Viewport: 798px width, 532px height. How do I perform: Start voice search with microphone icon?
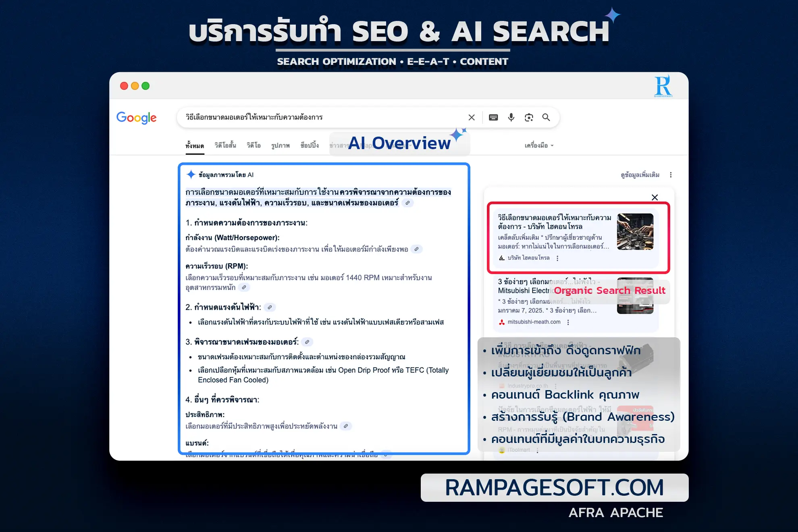click(x=511, y=117)
